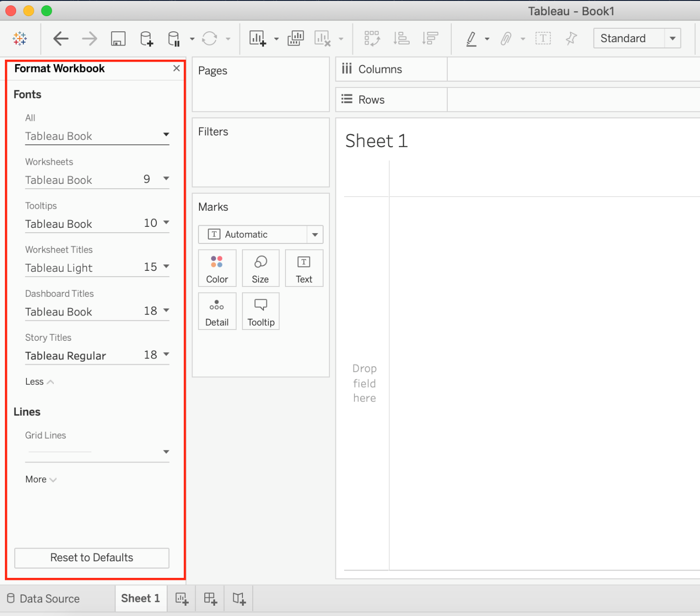Click the New Worksheet toolbar icon
The height and width of the screenshot is (616, 700).
point(257,38)
